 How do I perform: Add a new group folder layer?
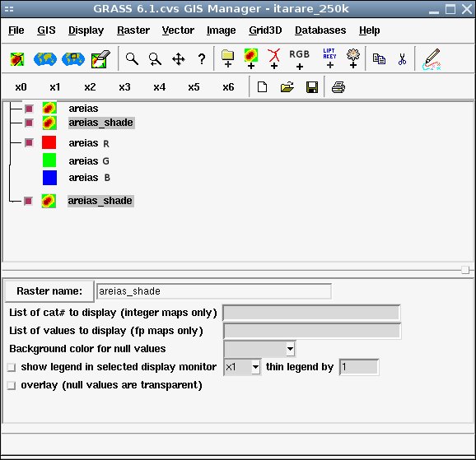tap(227, 59)
